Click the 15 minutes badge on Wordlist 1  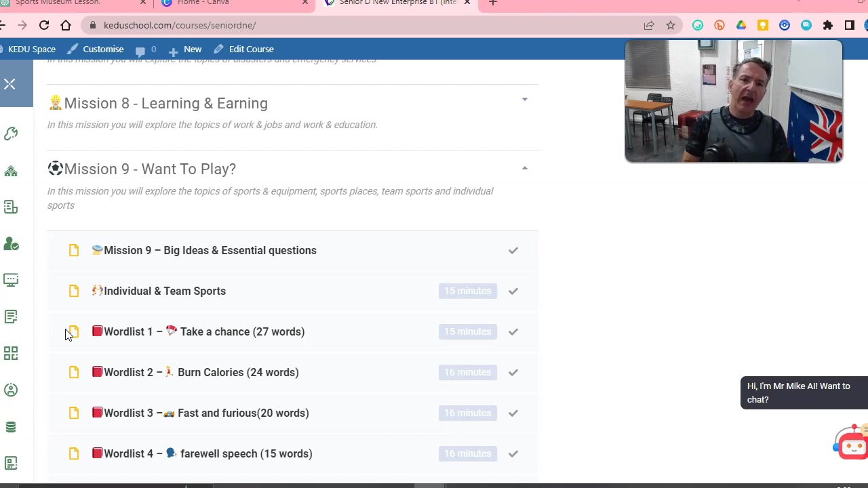[468, 331]
